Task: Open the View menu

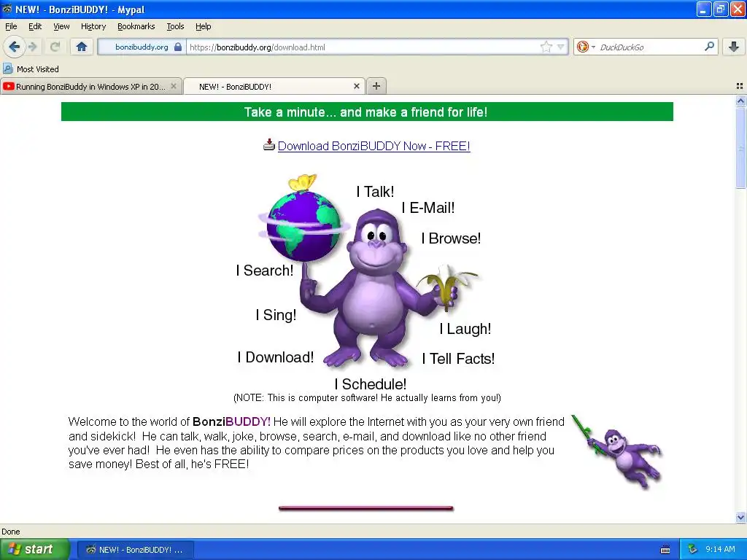Action: [x=61, y=26]
